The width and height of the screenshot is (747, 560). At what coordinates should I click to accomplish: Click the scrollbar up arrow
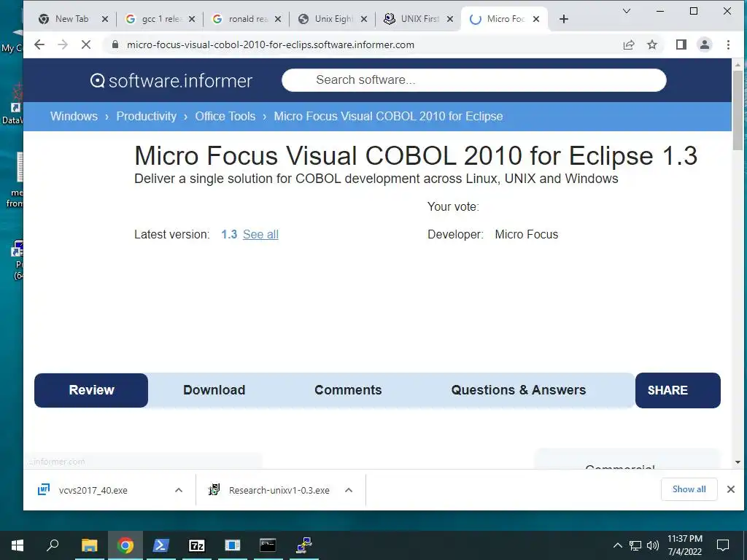pos(738,64)
